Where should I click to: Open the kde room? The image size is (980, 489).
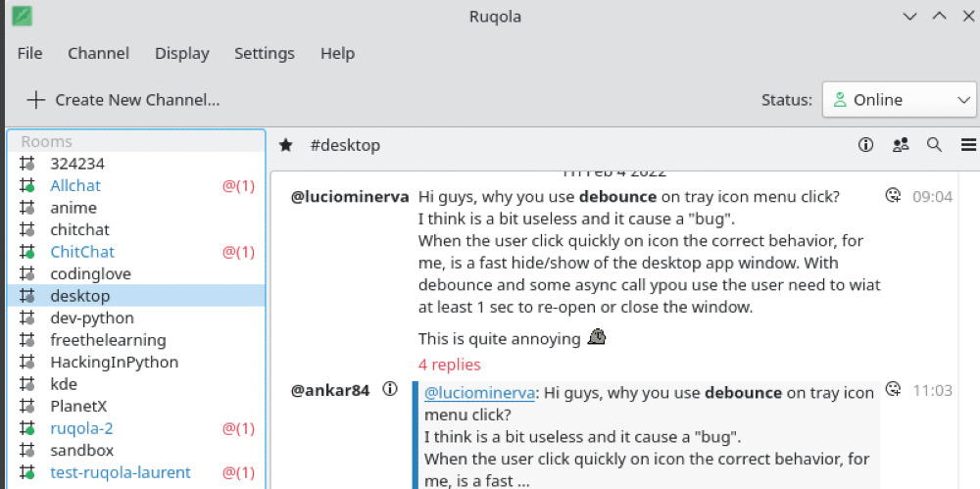point(136,384)
